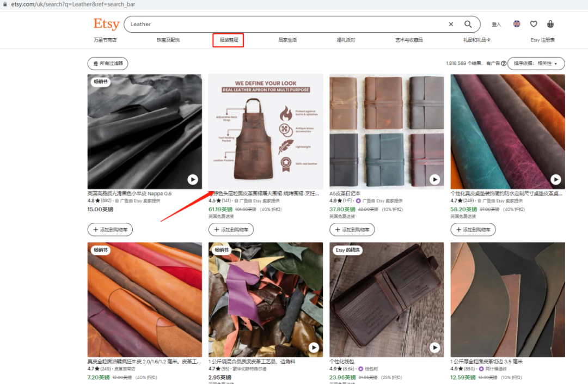The width and height of the screenshot is (588, 384).
Task: Open the shopping basket icon
Action: pyautogui.click(x=550, y=24)
